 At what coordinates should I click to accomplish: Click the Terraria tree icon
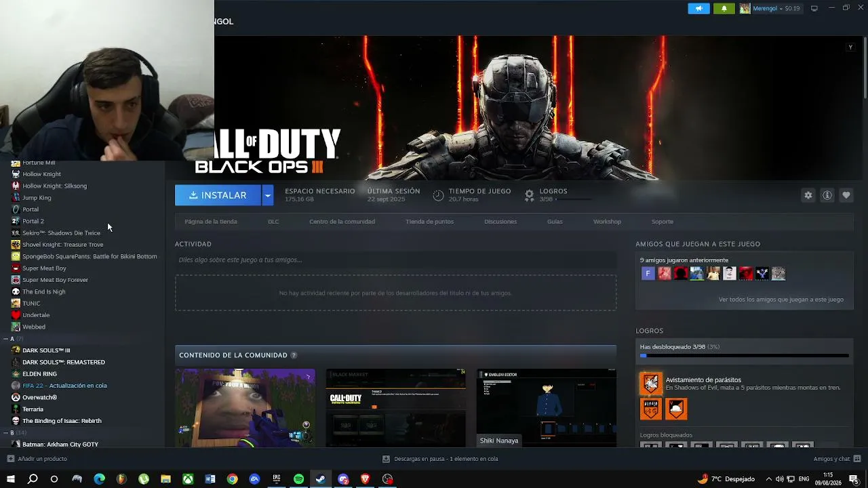16,409
